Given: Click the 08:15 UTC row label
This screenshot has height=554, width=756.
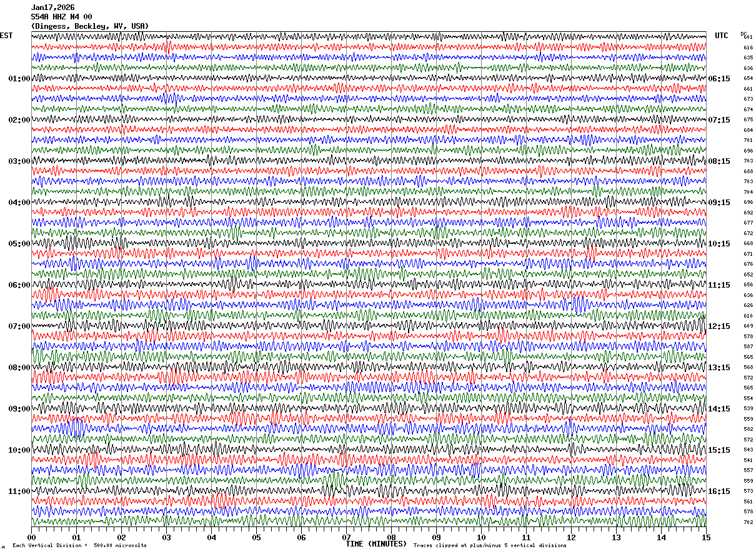Looking at the screenshot, I should tap(719, 161).
